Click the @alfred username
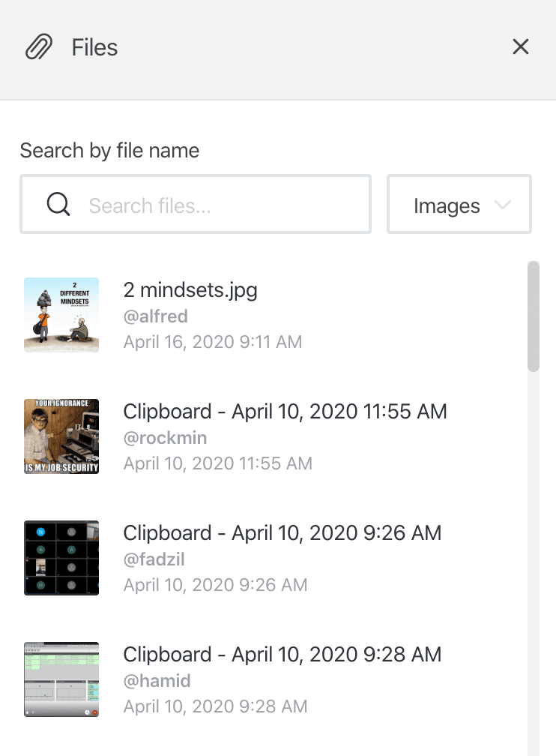Image resolution: width=556 pixels, height=756 pixels. pos(155,317)
